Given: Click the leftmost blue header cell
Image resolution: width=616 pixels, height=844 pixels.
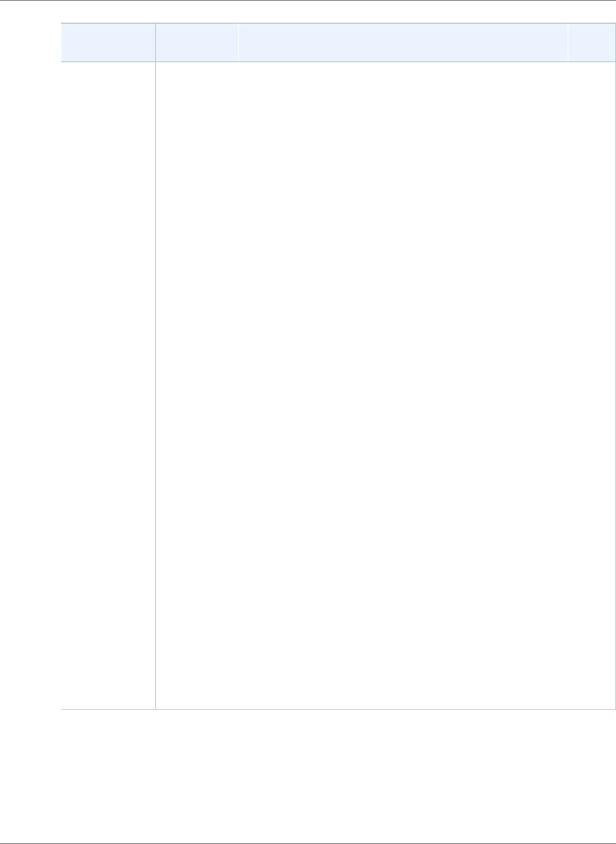Looking at the screenshot, I should click(x=108, y=42).
